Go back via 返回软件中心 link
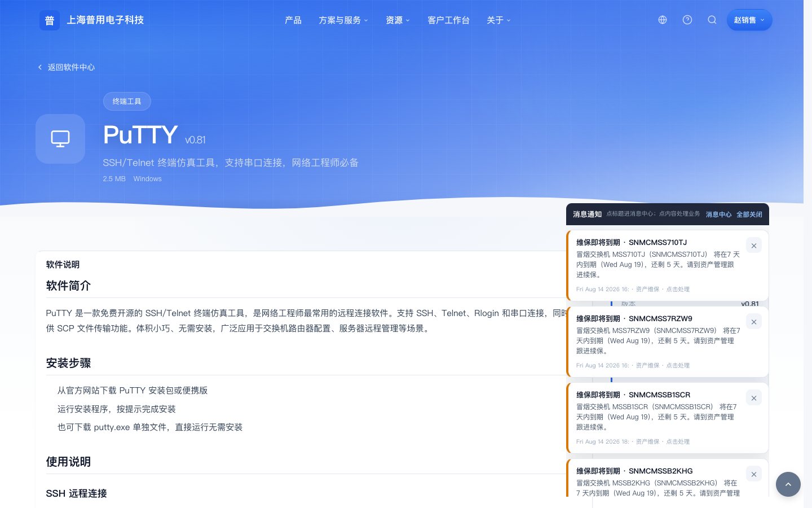Screen dimensions: 812x508 tap(67, 67)
